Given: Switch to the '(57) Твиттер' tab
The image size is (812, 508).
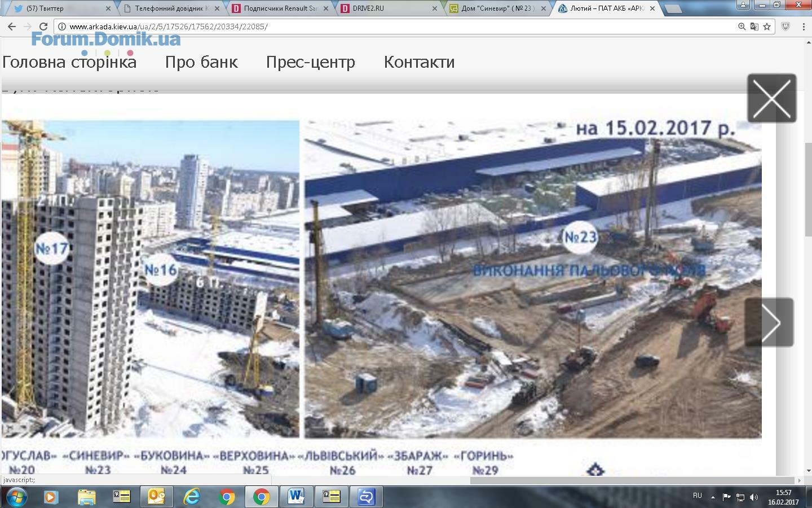Looking at the screenshot, I should coord(61,8).
